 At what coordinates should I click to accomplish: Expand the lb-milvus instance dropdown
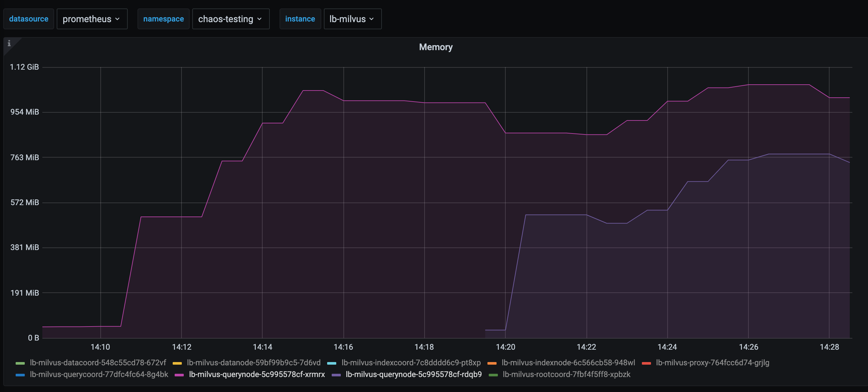(x=352, y=19)
